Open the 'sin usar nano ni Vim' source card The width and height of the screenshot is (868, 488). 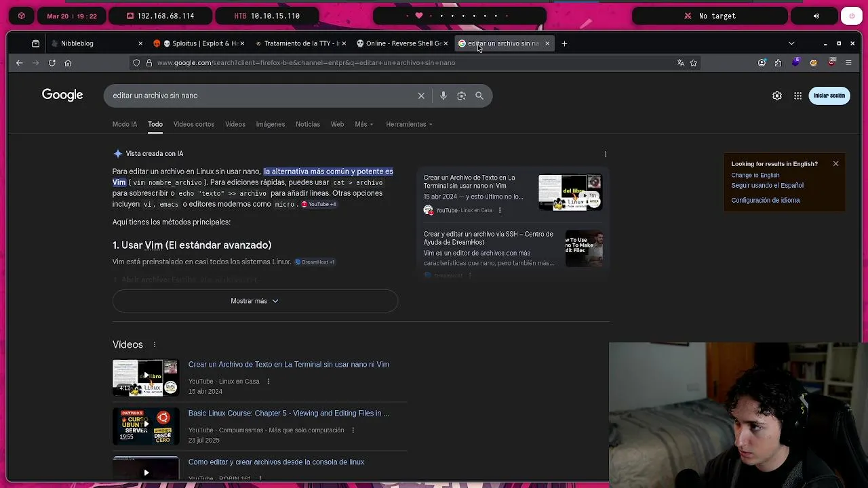click(513, 193)
